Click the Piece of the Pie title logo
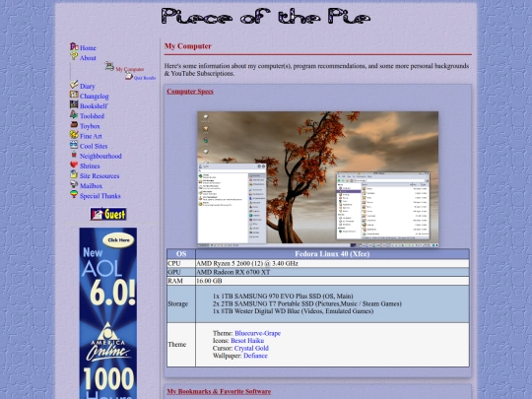This screenshot has width=532, height=399. [x=266, y=17]
